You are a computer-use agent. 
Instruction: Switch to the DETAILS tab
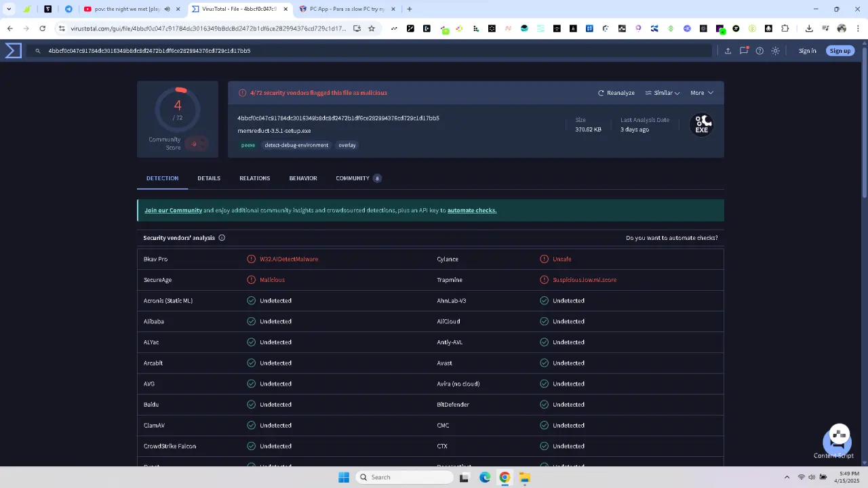tap(209, 178)
